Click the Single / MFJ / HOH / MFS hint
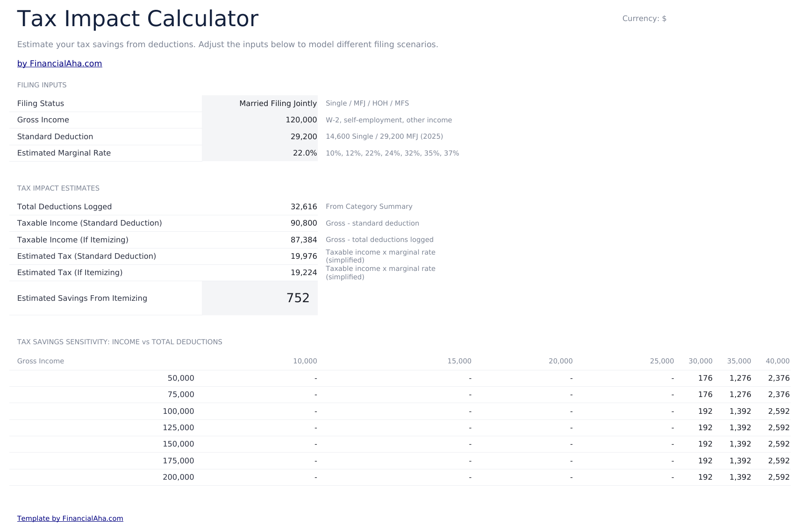 367,103
